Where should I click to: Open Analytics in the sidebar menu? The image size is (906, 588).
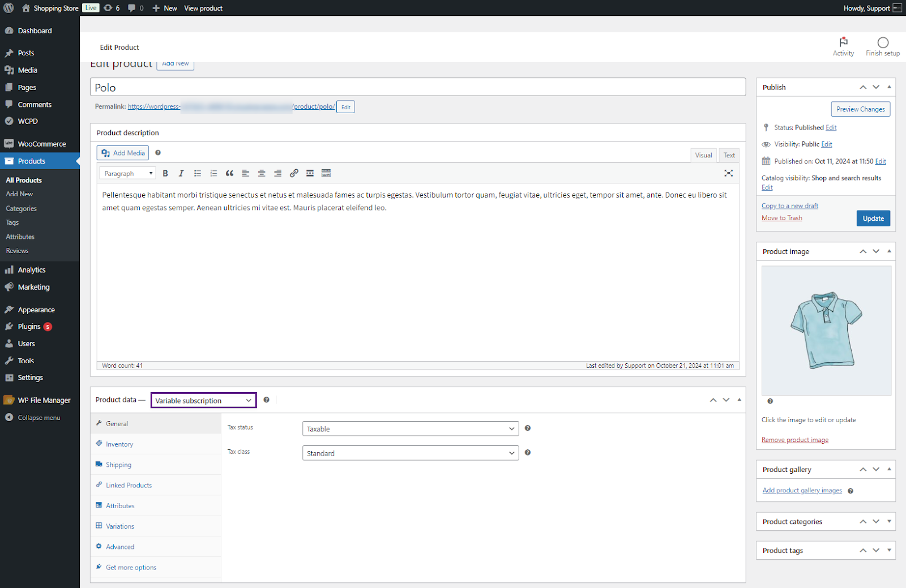click(x=40, y=270)
